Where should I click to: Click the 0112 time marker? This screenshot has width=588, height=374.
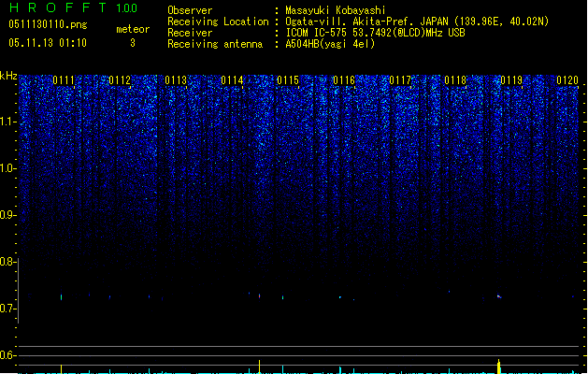click(120, 80)
